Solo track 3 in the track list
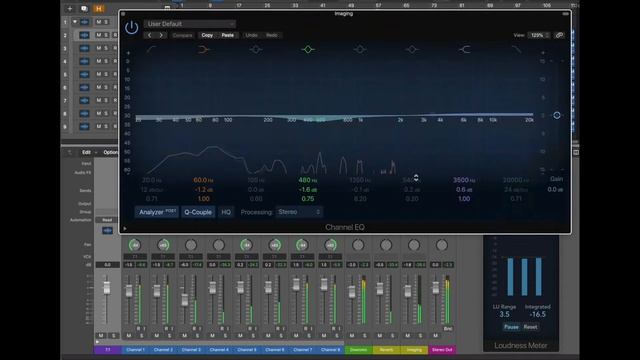The height and width of the screenshot is (360, 640). click(106, 48)
